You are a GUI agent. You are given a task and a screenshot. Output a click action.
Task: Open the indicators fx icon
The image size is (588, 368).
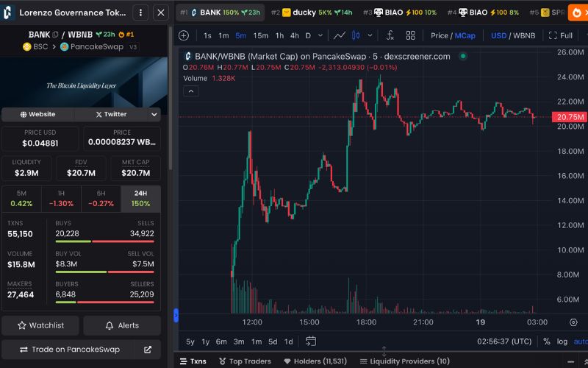(390, 35)
